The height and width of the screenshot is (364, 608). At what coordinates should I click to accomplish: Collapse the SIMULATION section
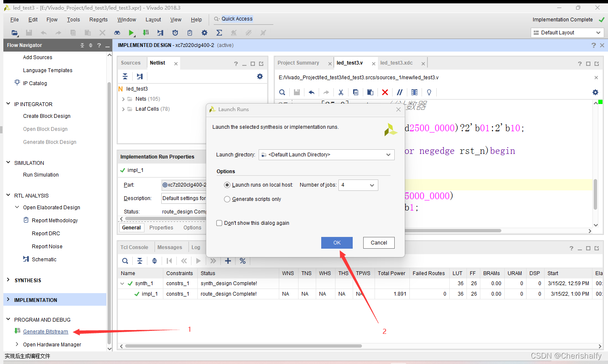point(8,163)
